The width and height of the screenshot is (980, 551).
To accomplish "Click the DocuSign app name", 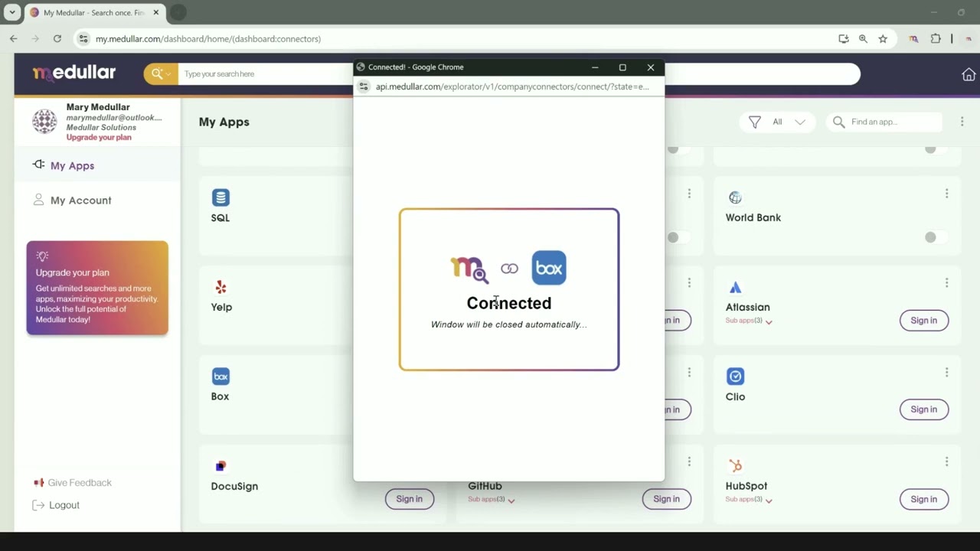I will [234, 487].
